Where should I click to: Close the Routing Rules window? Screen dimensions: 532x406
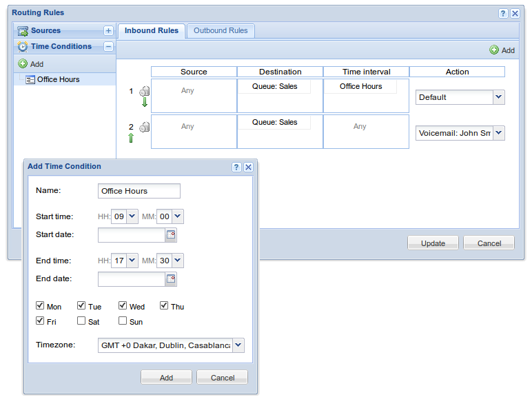click(x=515, y=14)
